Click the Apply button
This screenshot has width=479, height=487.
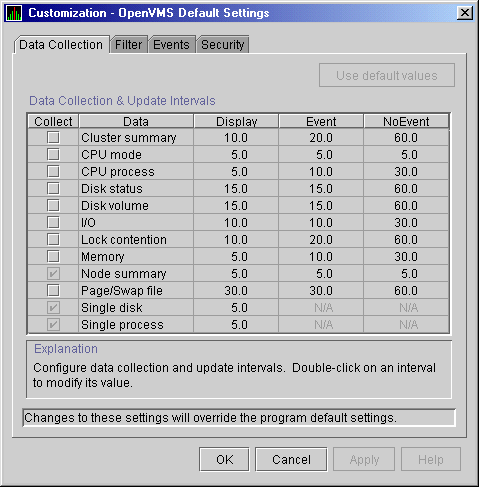pyautogui.click(x=364, y=459)
